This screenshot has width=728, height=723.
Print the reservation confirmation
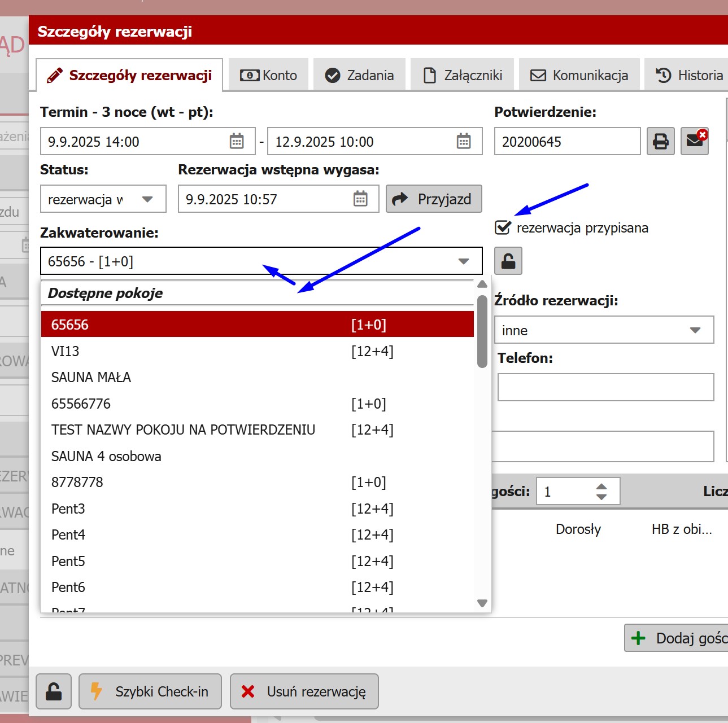[x=661, y=141]
